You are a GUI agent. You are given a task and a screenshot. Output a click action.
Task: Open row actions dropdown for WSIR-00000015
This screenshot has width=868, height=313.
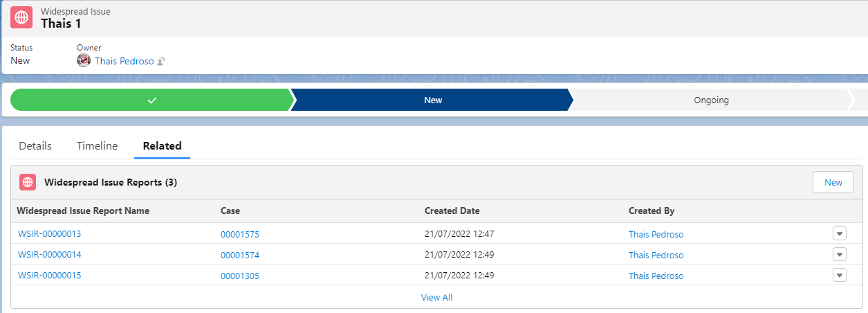[x=840, y=275]
